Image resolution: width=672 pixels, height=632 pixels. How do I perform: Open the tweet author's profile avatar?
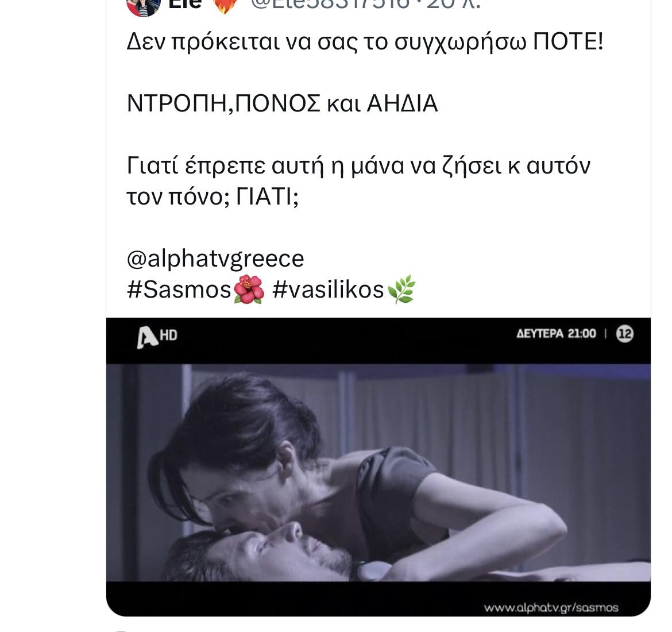coord(143,5)
